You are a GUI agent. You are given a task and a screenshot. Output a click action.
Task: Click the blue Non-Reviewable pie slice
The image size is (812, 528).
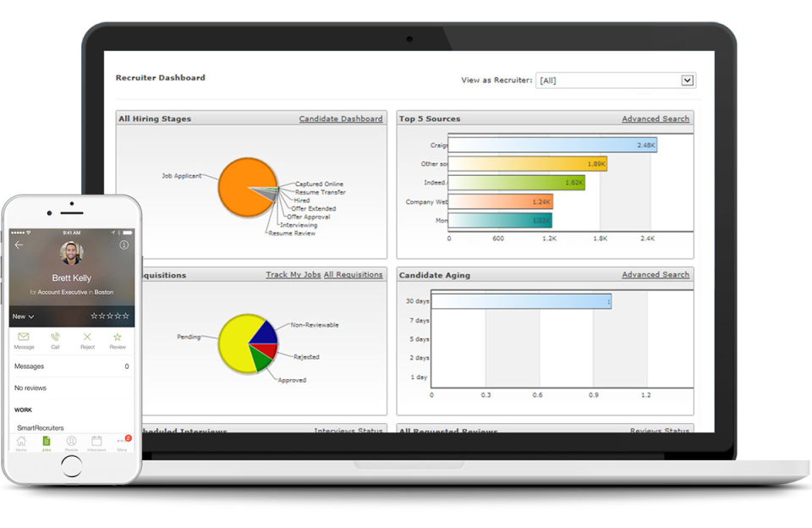[266, 335]
